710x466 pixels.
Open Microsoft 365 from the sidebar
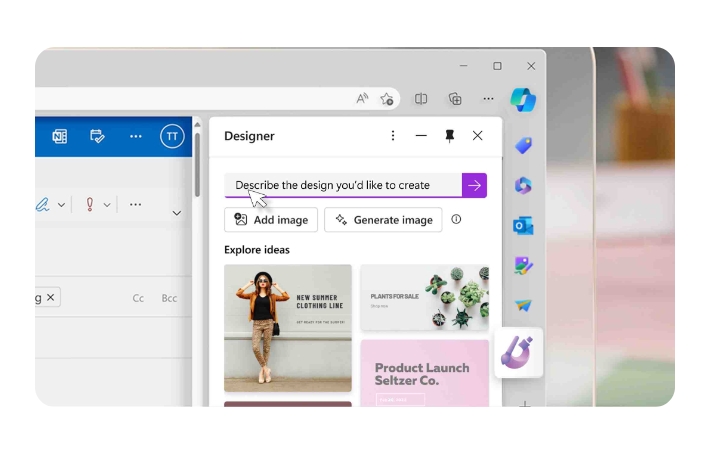[522, 186]
